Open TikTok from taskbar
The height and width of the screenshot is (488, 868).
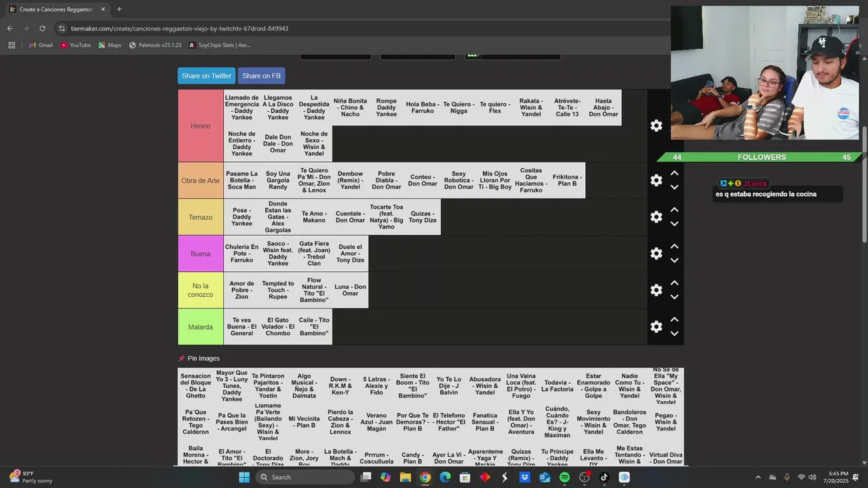coord(604,477)
